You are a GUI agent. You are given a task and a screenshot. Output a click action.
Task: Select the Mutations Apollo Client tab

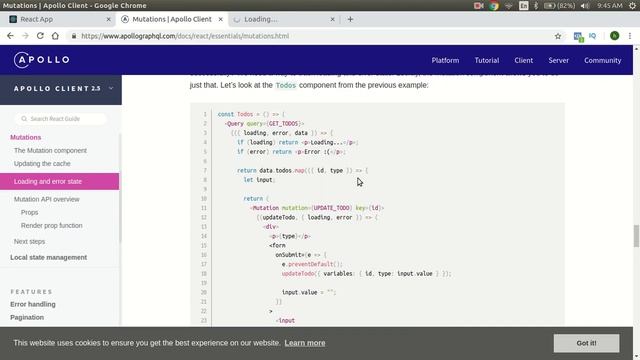[x=172, y=19]
